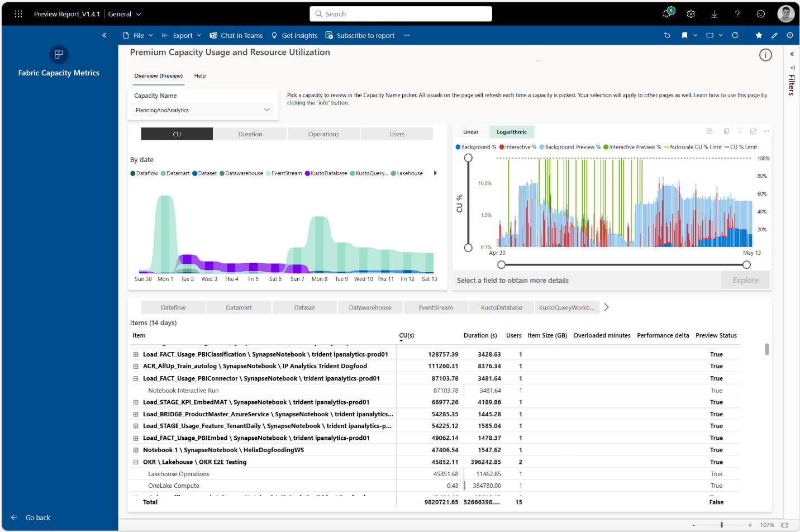Click Go back link

click(31, 517)
